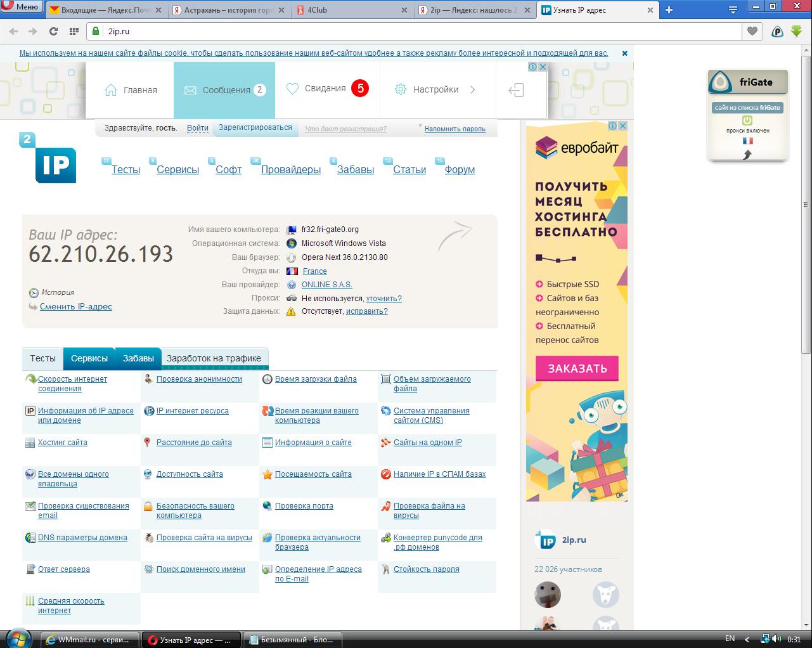Switch to 2ip Яндекс search tab

[x=475, y=10]
